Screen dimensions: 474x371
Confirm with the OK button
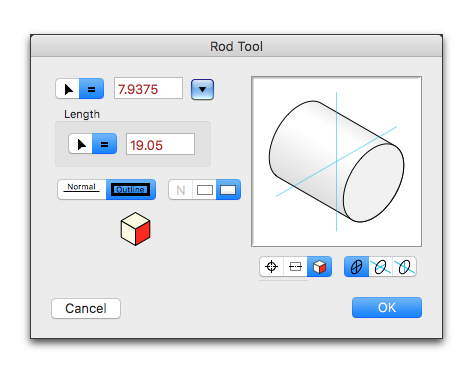[x=387, y=307]
